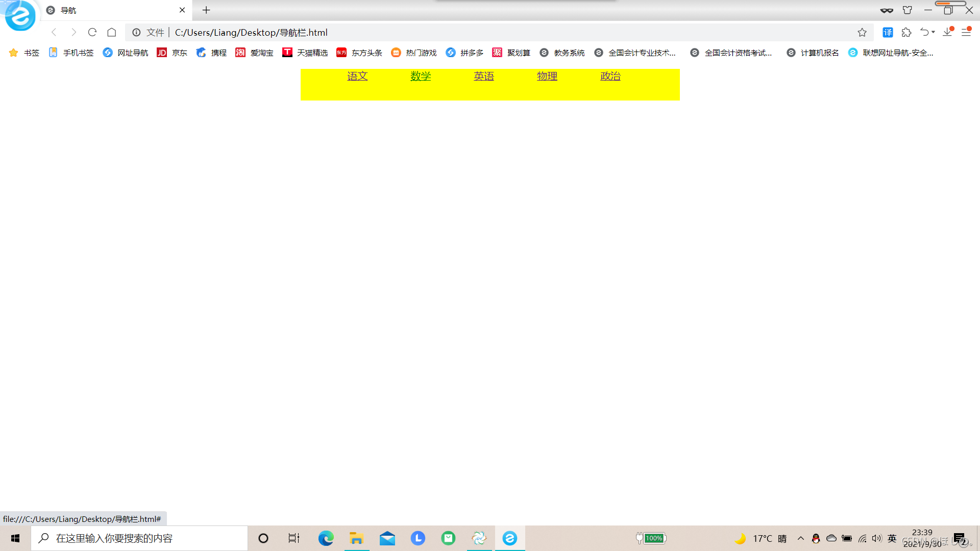980x551 pixels.
Task: Click the refresh page icon
Action: 93,32
